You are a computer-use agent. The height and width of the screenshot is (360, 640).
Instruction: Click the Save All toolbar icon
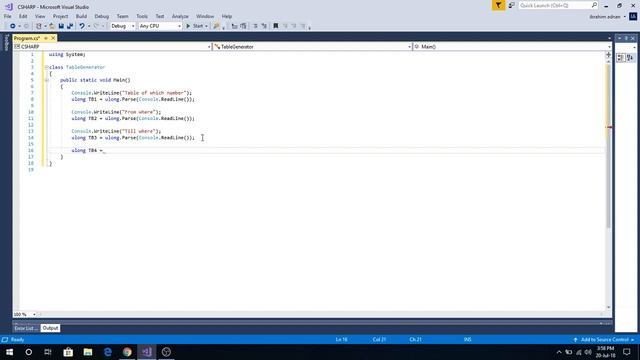point(70,26)
